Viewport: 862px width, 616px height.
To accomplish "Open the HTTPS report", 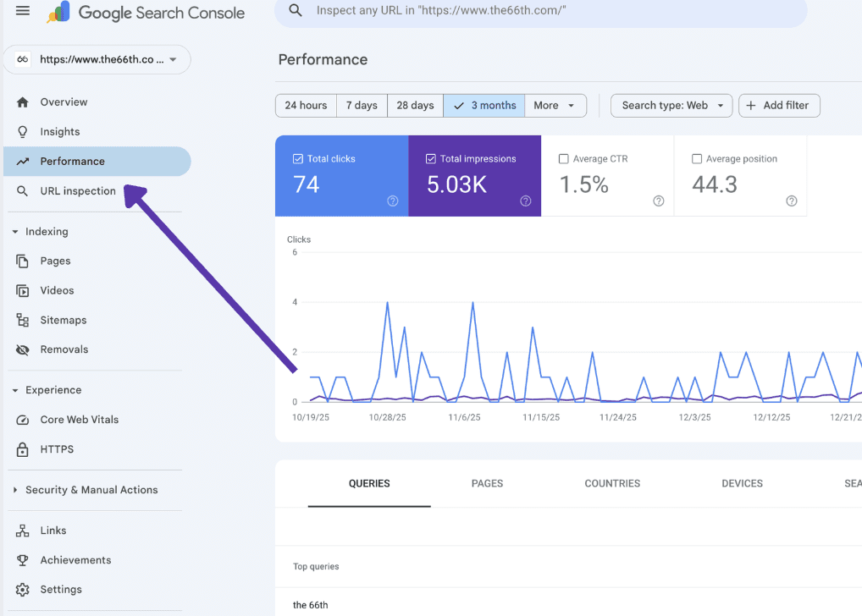I will point(97,449).
